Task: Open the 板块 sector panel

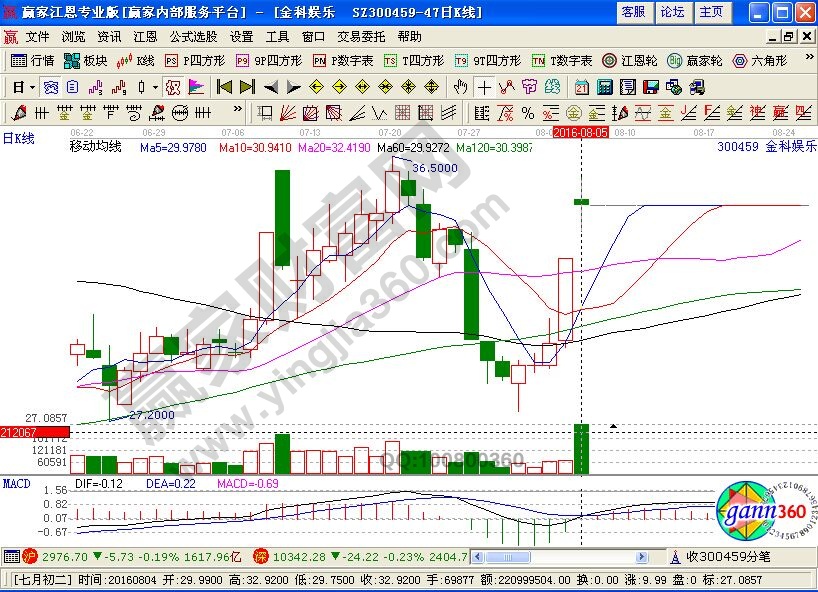Action: click(x=86, y=60)
